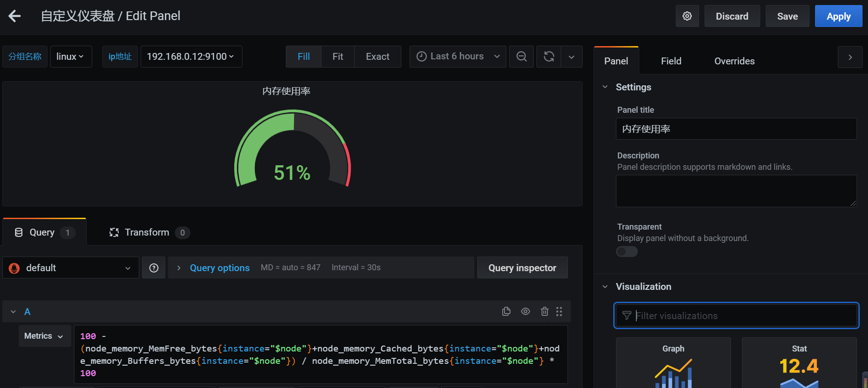Image resolution: width=868 pixels, height=388 pixels.
Task: Click the Panel title input field
Action: (x=736, y=129)
